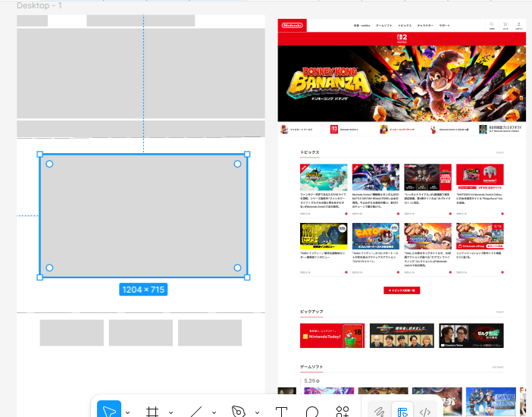Click the login user icon in the Nintendo header
The height and width of the screenshot is (417, 532).
pos(519,26)
